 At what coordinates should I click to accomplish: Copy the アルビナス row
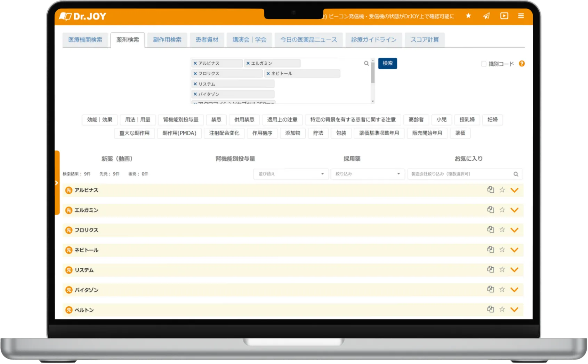click(491, 190)
